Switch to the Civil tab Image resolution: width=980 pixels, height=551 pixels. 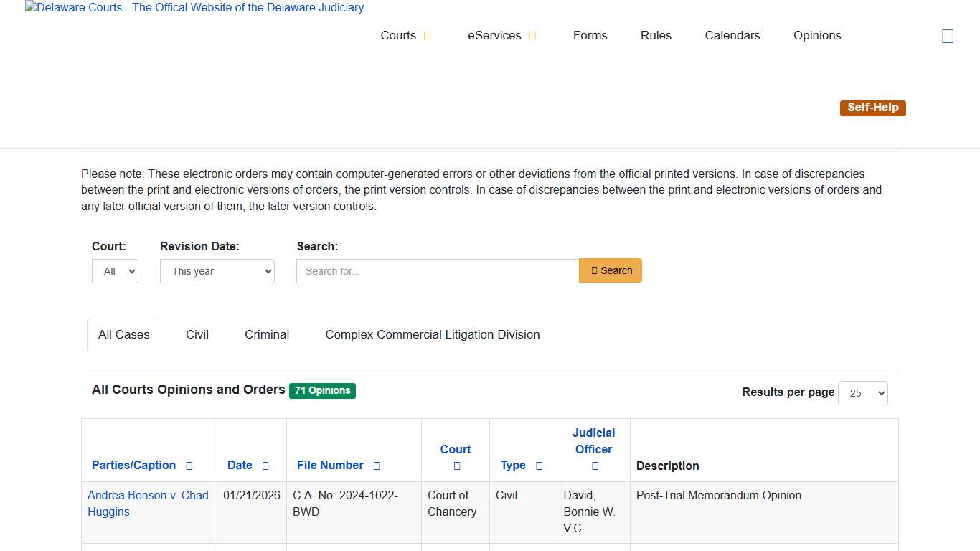coord(197,334)
